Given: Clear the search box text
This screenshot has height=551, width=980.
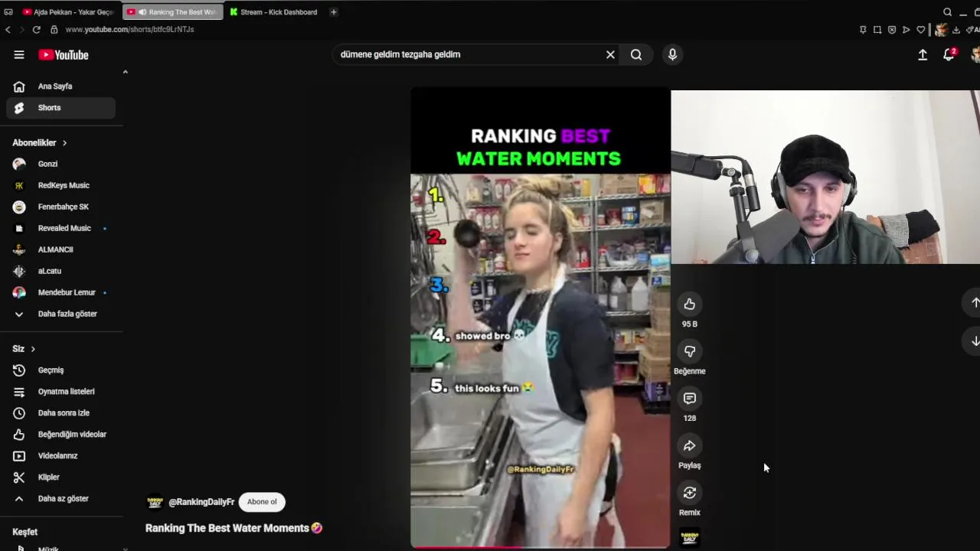Looking at the screenshot, I should tap(610, 54).
